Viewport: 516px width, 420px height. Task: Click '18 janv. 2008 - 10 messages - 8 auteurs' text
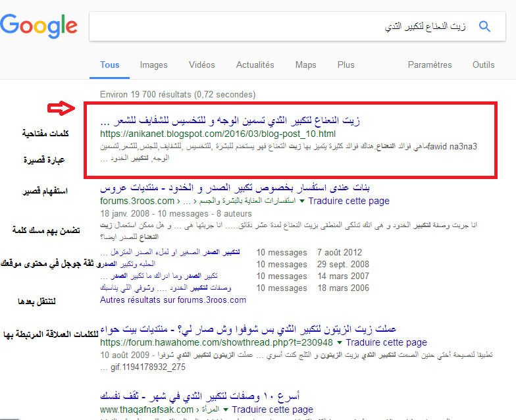point(176,213)
